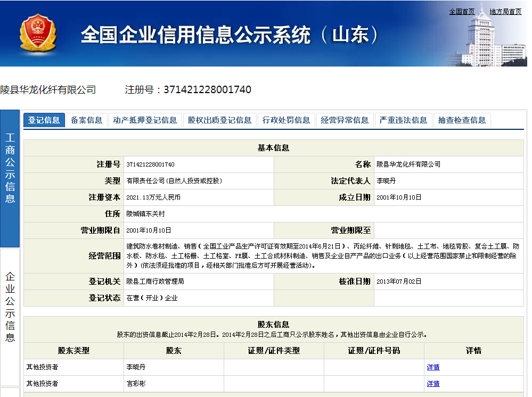
Task: Click company name 陵县华龙化纤有限公司 in header
Action: 48,90
